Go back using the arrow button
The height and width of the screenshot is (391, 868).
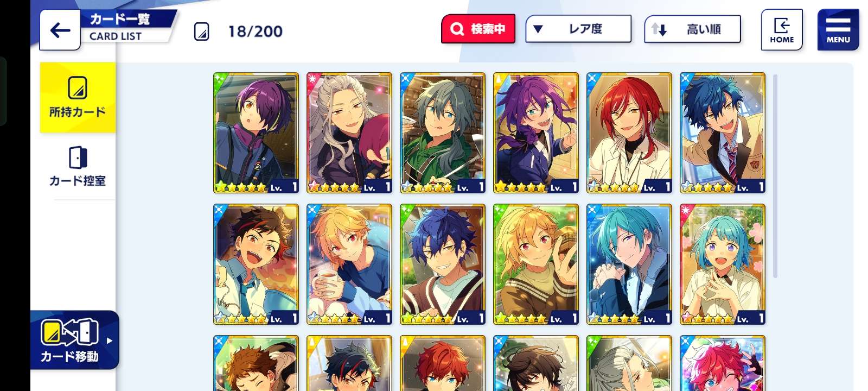tap(60, 30)
